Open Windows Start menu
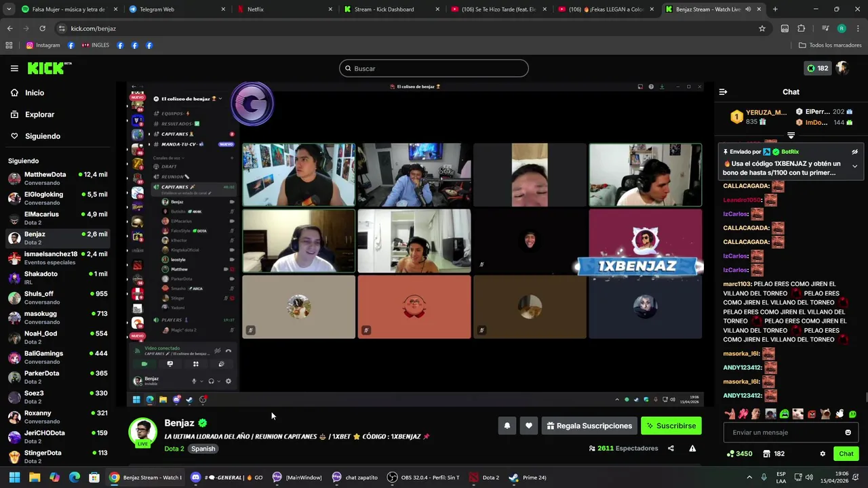 14,477
